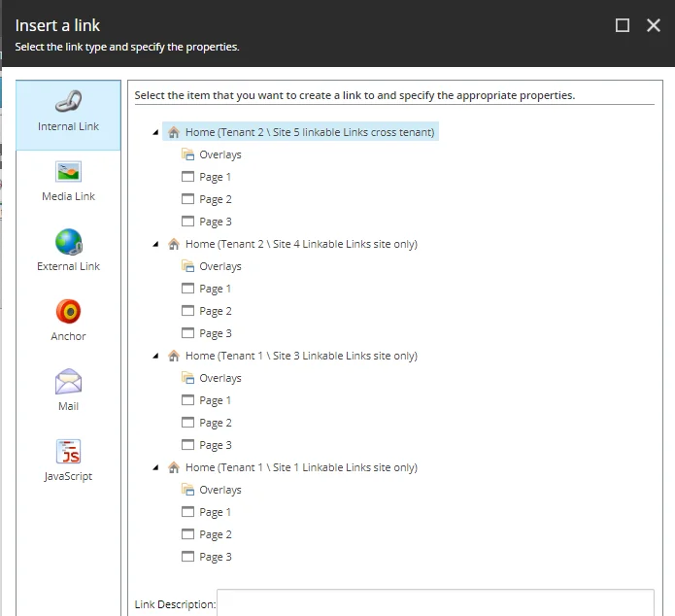Collapse the Tenant 2 Site 4 Home node
The image size is (675, 616).
(155, 244)
